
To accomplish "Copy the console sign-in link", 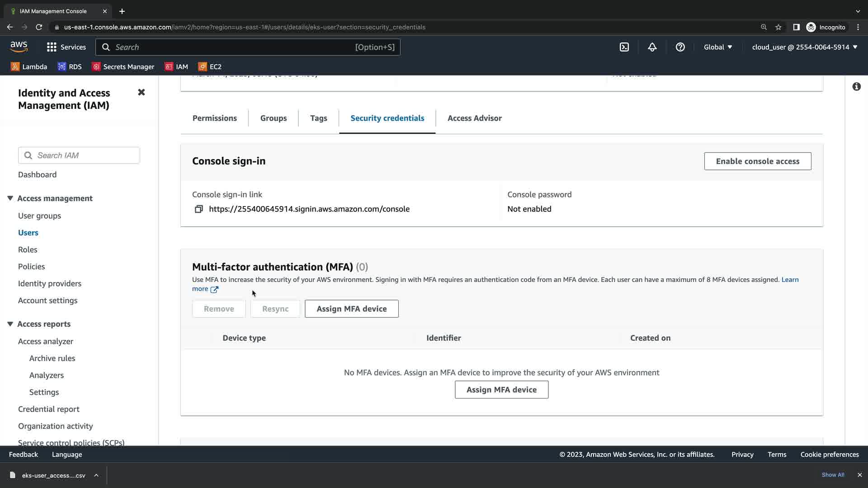I will click(x=198, y=209).
